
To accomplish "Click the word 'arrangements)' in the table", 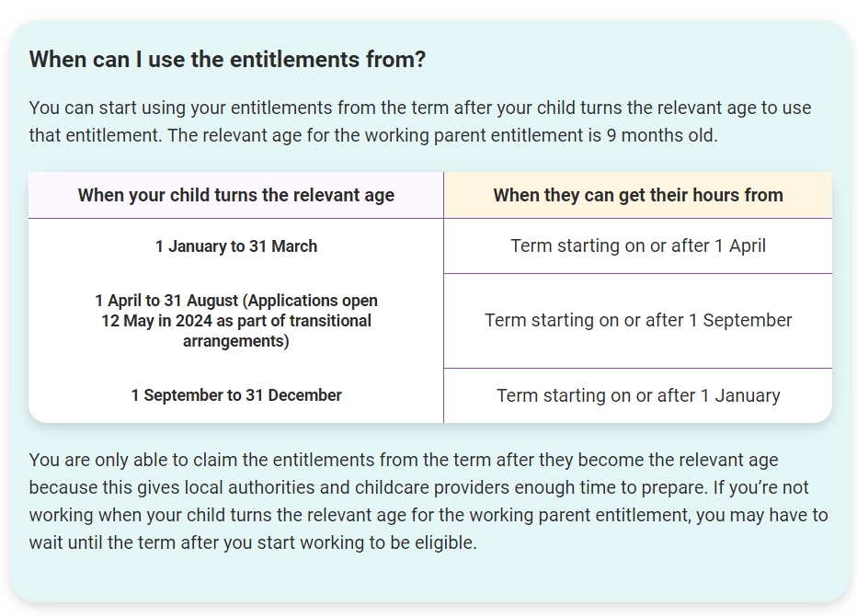I will 235,340.
